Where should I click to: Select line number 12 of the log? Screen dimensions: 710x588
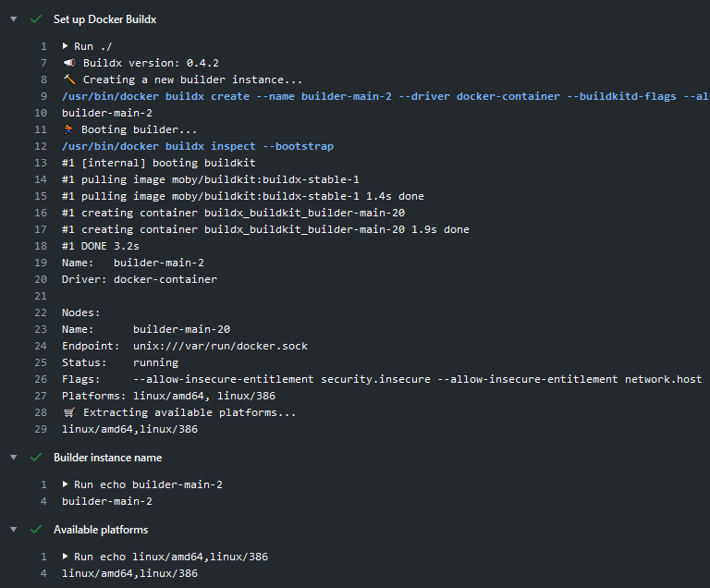(41, 146)
